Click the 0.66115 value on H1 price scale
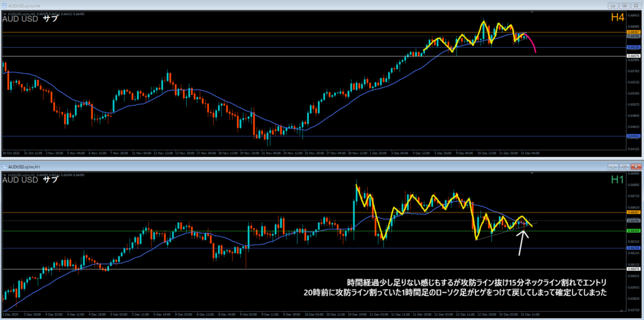This screenshot has width=644, height=320. click(633, 264)
